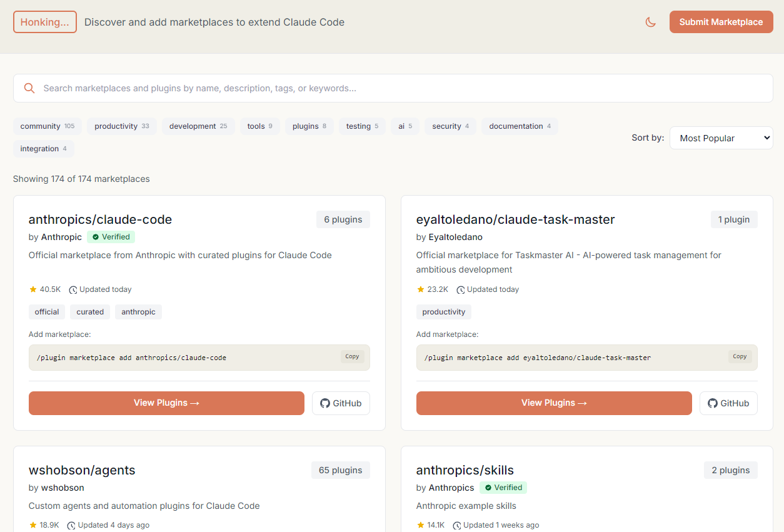The width and height of the screenshot is (784, 532).
Task: Click the search magnifier icon
Action: [29, 88]
